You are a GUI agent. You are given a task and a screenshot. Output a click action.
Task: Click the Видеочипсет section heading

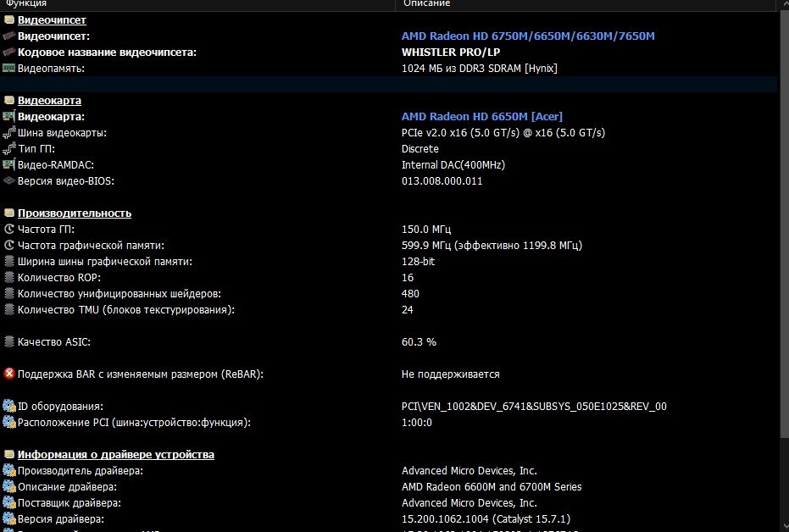click(x=52, y=20)
